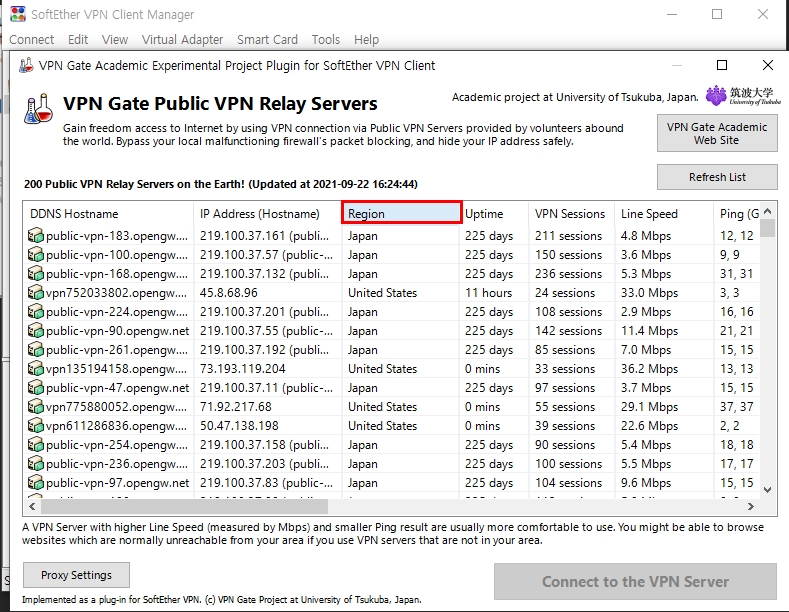Screen dimensions: 789x612
Task: Sort by Uptime column header
Action: coord(495,214)
